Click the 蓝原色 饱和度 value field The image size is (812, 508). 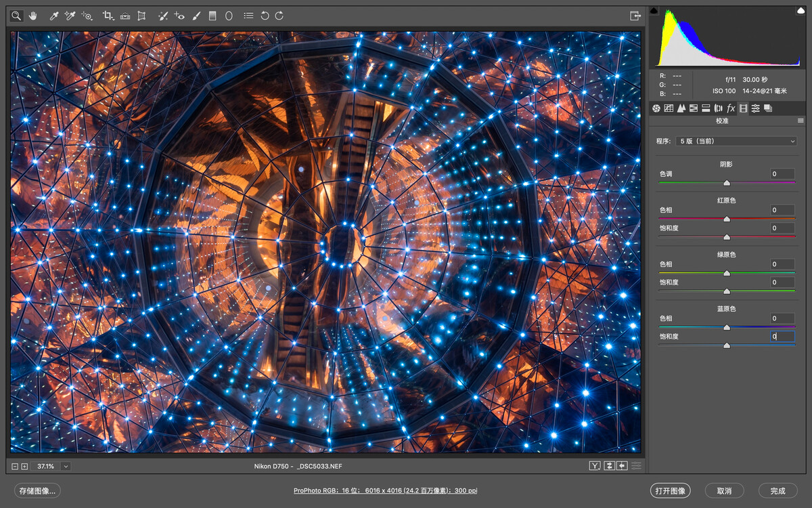pos(782,337)
